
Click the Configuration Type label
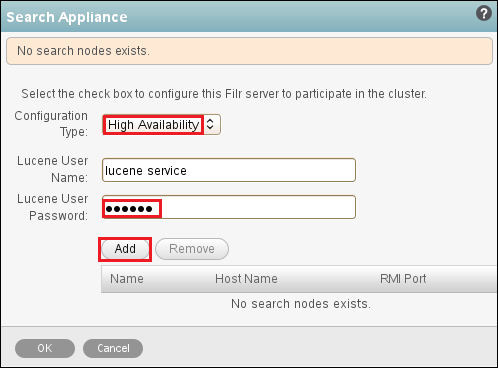pos(51,124)
